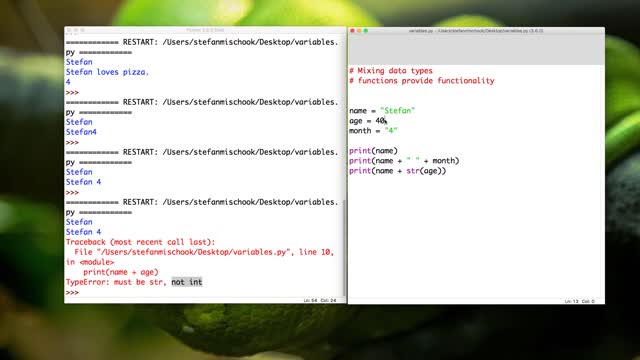The width and height of the screenshot is (640, 360).
Task: Click the editor status "Ln: 13 Col: 0"
Action: pyautogui.click(x=580, y=301)
